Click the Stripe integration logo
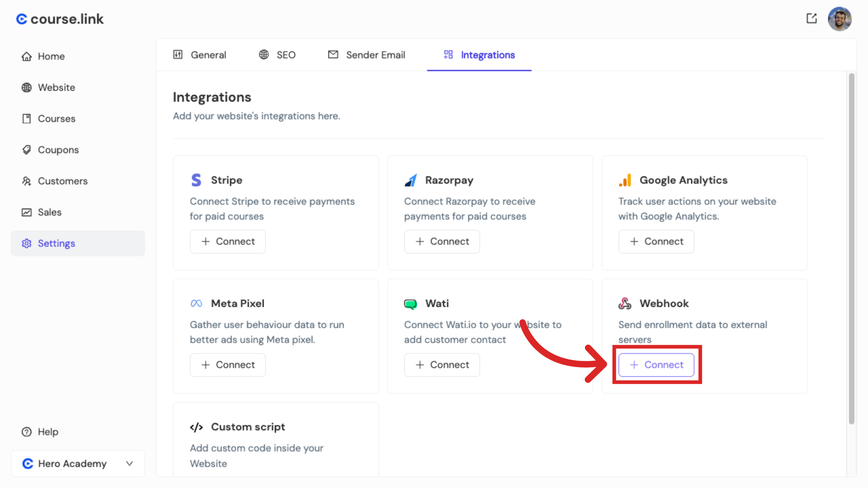This screenshot has width=868, height=488. click(196, 180)
